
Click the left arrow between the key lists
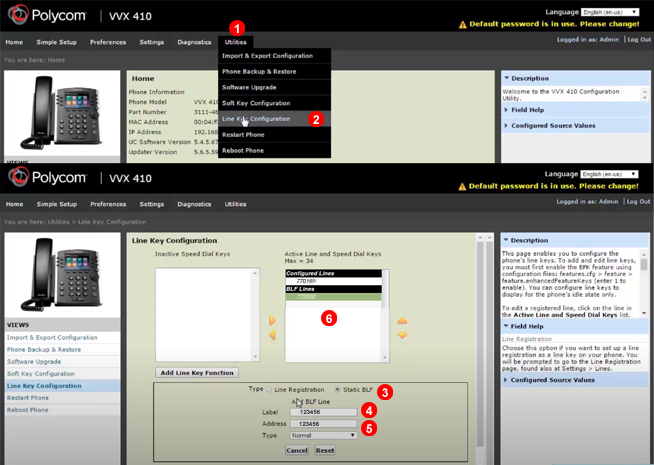point(272,335)
